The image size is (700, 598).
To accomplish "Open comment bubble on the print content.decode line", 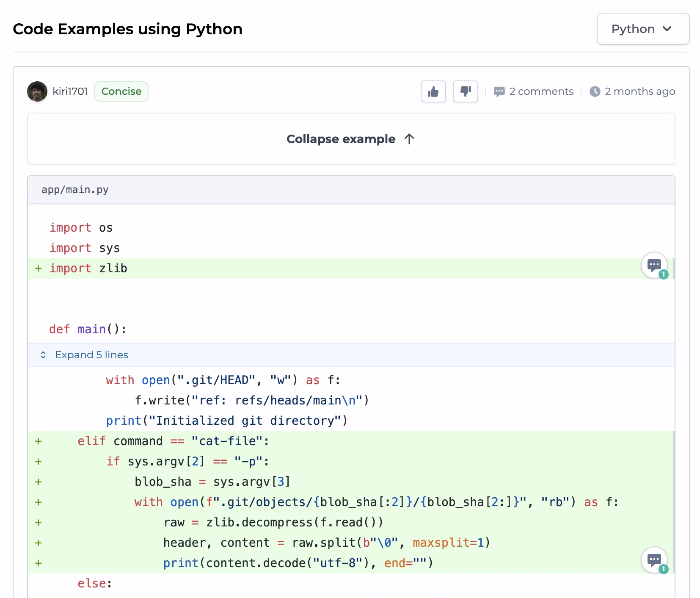I will tap(654, 560).
